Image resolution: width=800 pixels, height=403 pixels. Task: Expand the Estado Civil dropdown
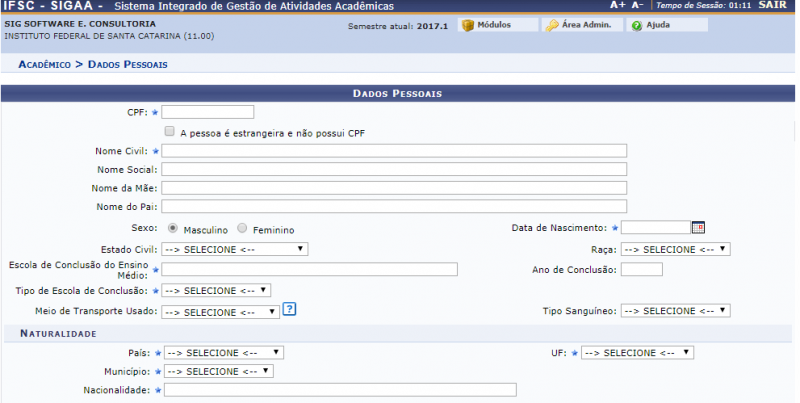[x=234, y=248]
